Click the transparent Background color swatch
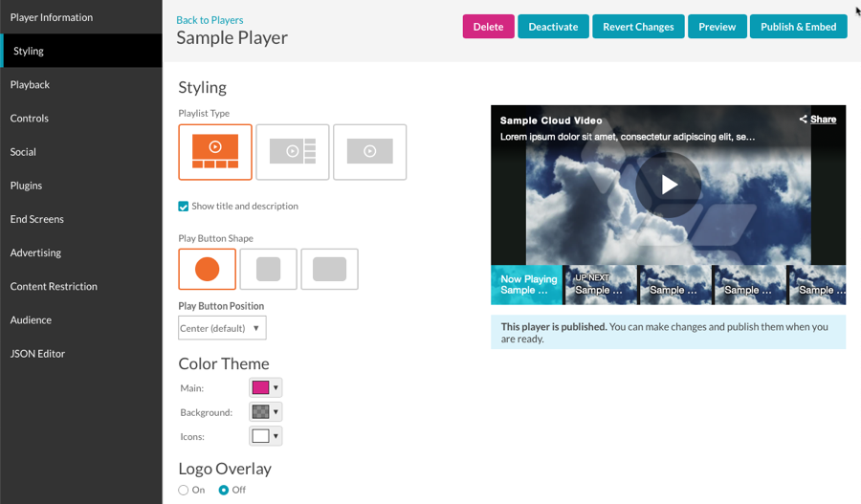The height and width of the screenshot is (504, 861). point(260,412)
